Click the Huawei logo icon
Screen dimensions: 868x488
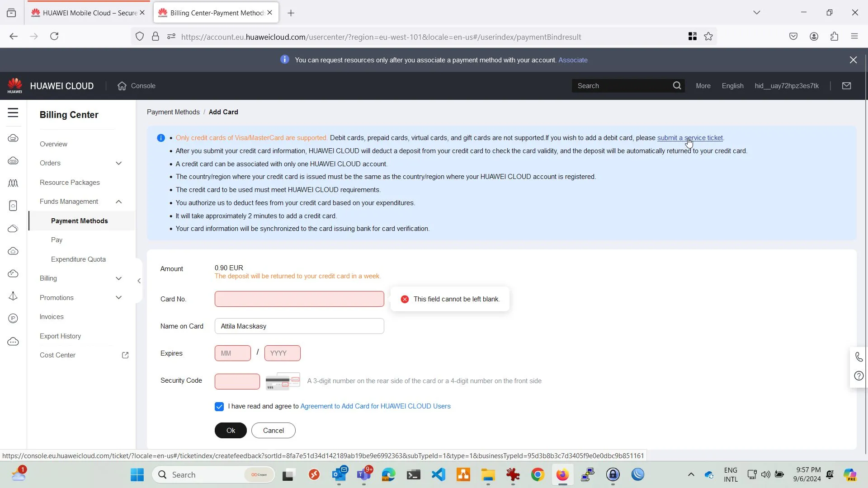15,85
